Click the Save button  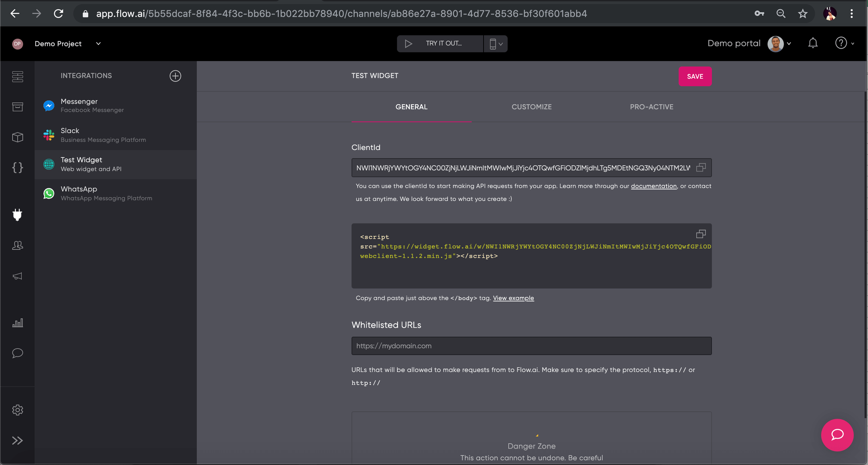pos(695,76)
